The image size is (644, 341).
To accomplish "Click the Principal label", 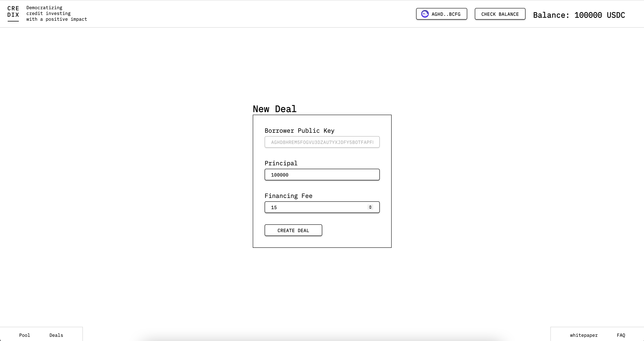I will (281, 163).
